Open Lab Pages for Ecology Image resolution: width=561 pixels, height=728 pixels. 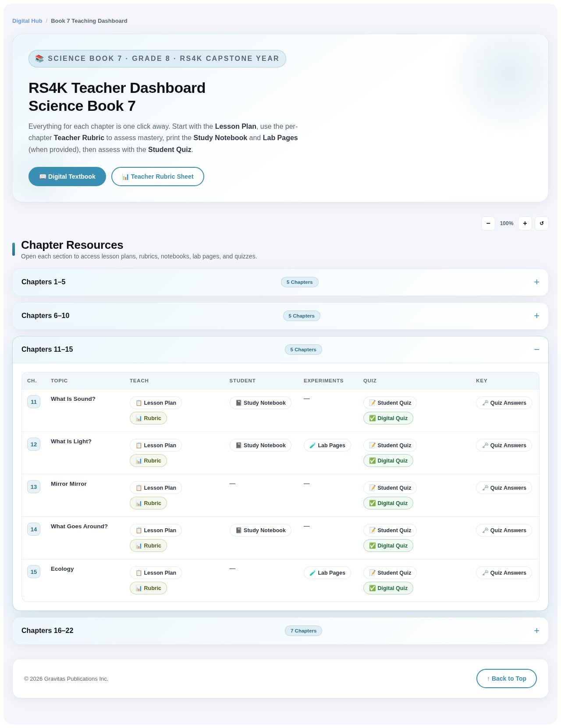(327, 573)
